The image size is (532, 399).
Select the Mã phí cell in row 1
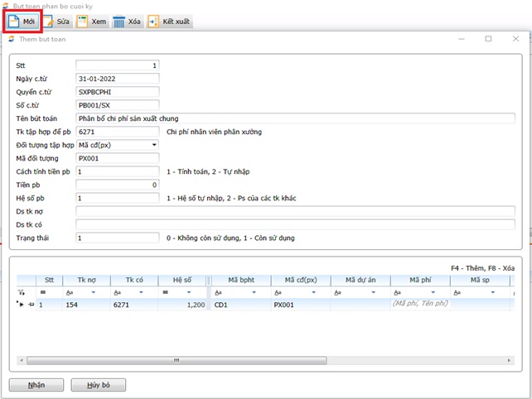tap(419, 305)
